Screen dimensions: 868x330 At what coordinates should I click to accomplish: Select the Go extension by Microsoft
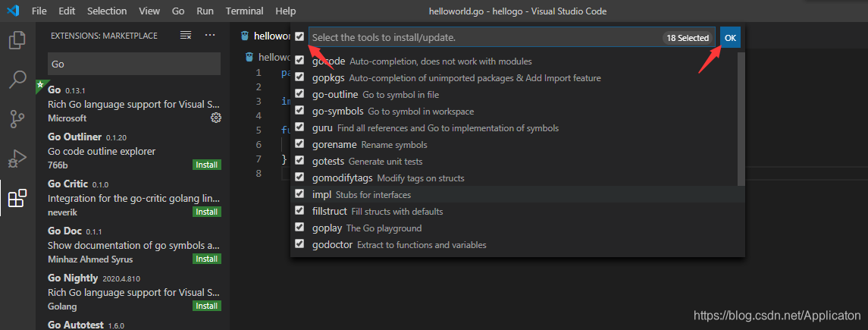point(133,104)
